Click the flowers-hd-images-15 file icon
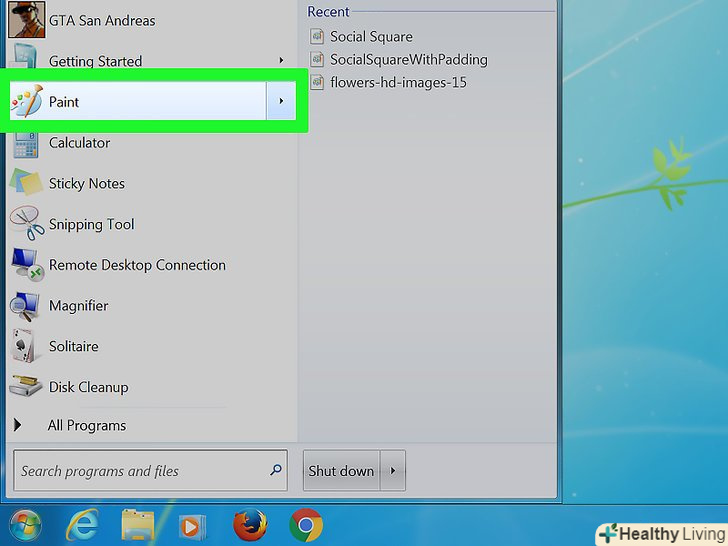The width and height of the screenshot is (728, 546). click(x=317, y=82)
